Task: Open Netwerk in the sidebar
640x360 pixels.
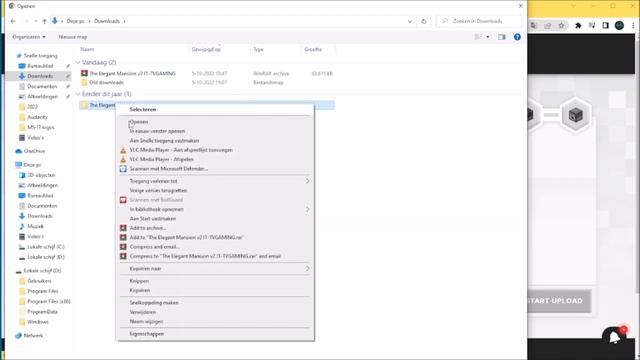Action: tap(33, 336)
